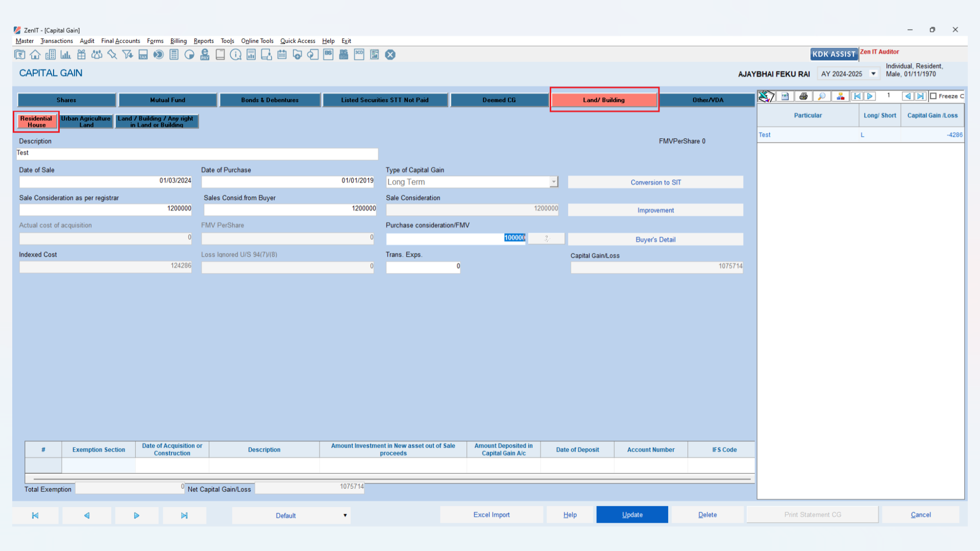The image size is (980, 551).
Task: Click the question mark button beside Purchase consideration
Action: (x=546, y=238)
